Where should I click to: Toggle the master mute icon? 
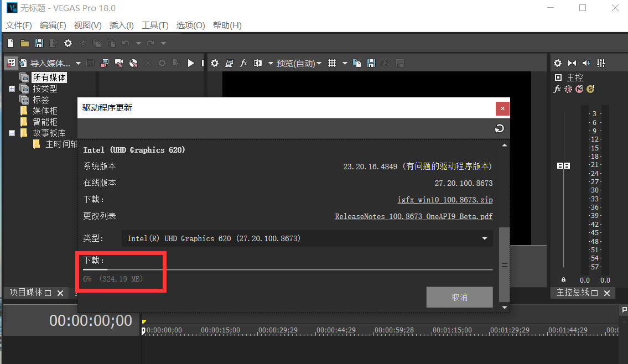coord(579,89)
